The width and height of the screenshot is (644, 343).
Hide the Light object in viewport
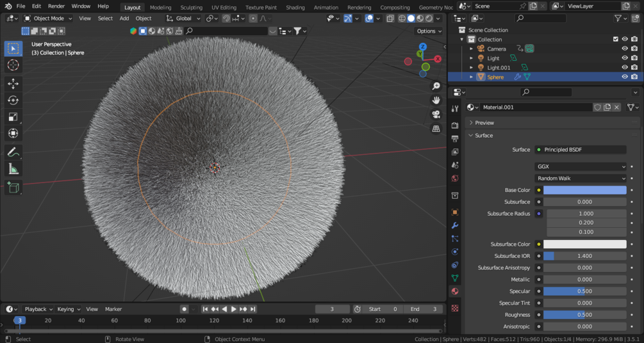[x=625, y=58]
